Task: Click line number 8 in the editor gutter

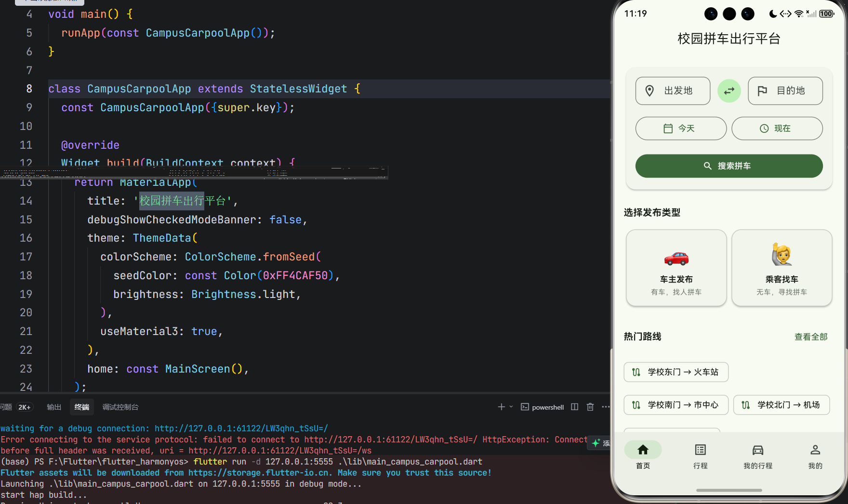Action: [x=29, y=89]
